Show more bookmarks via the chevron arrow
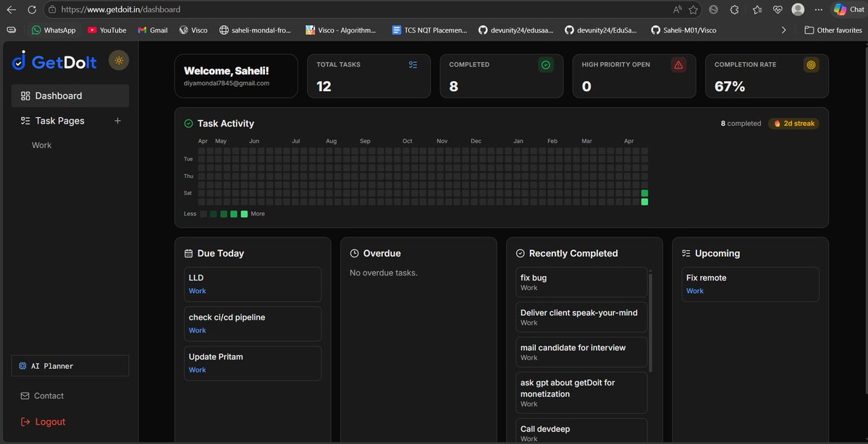This screenshot has width=868, height=444. click(x=783, y=30)
